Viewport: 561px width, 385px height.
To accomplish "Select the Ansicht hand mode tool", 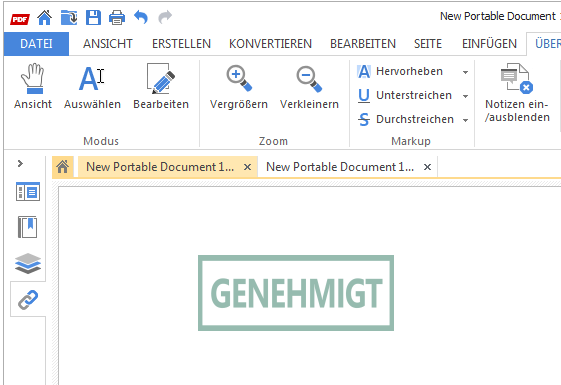I will pyautogui.click(x=33, y=86).
